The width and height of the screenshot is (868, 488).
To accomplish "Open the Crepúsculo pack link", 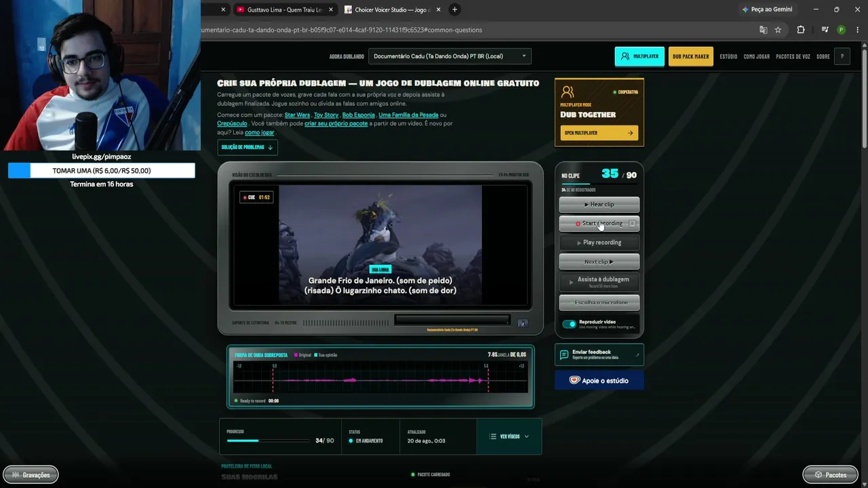I will [x=232, y=123].
